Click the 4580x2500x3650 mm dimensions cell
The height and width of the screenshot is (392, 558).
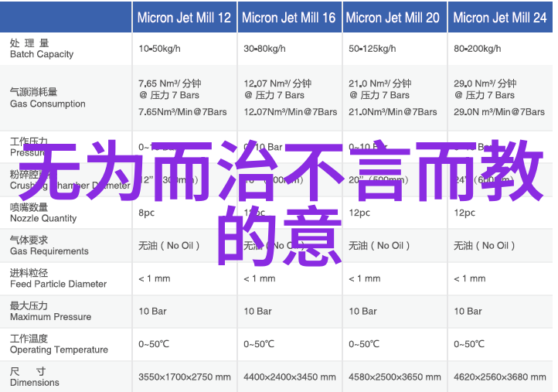click(x=395, y=377)
